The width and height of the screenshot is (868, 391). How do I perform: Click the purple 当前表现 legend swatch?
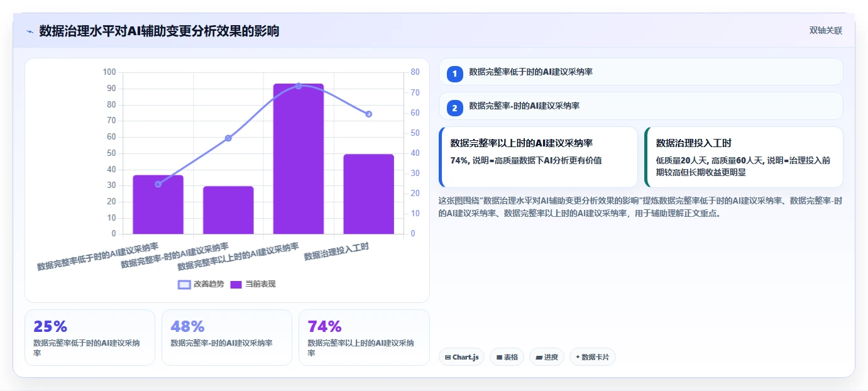coord(236,284)
